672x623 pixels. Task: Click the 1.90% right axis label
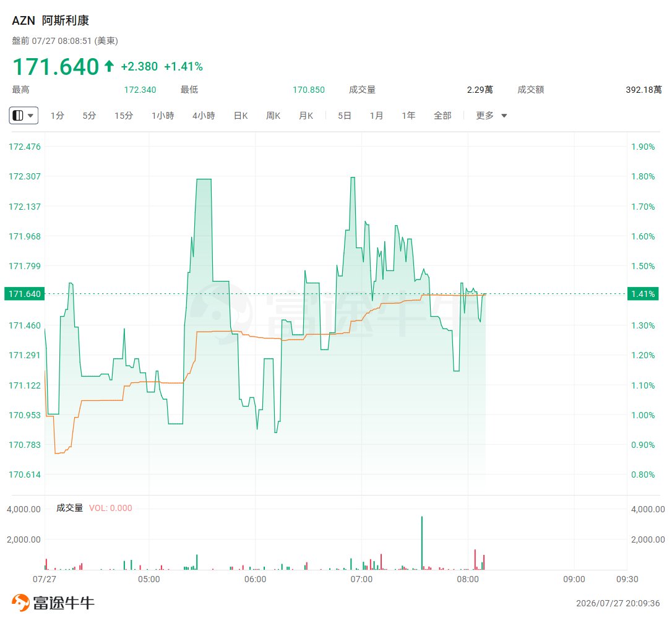coord(643,147)
